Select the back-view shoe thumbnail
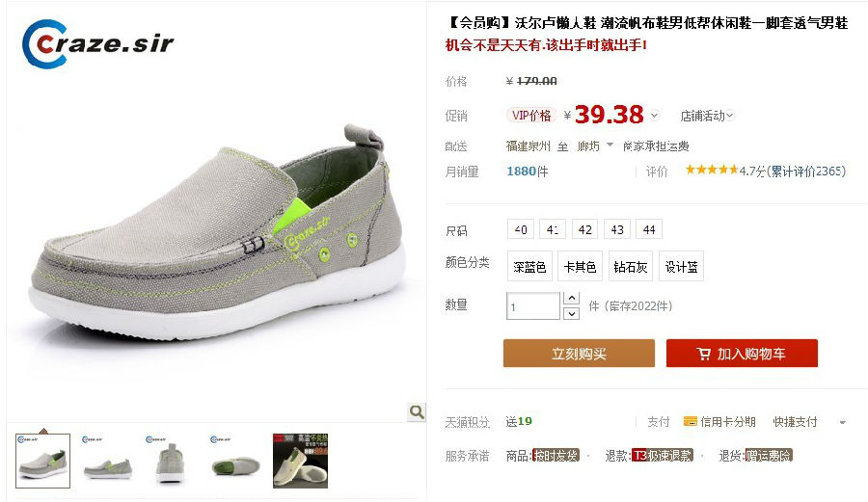Screen dimensions: 868x502 pos(171,462)
